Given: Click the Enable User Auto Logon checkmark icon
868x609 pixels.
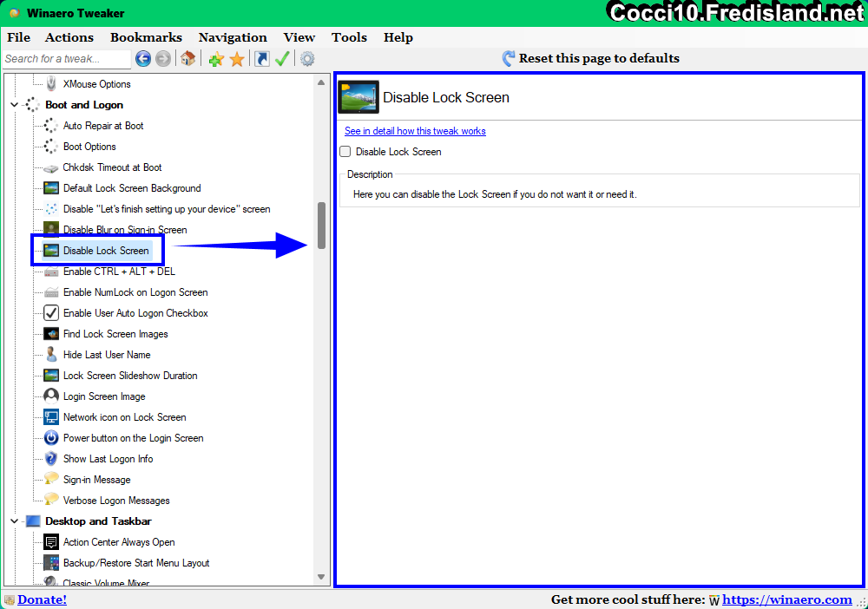Looking at the screenshot, I should pos(51,313).
